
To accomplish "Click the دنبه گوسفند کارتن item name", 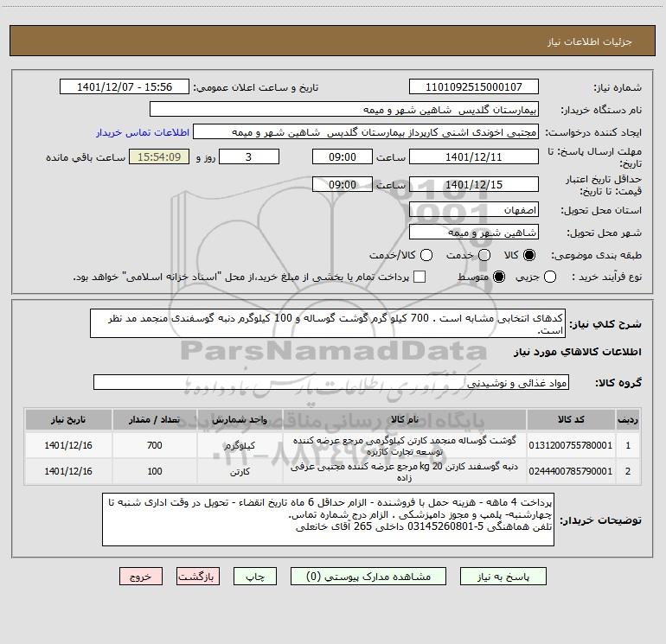I will pyautogui.click(x=405, y=472).
